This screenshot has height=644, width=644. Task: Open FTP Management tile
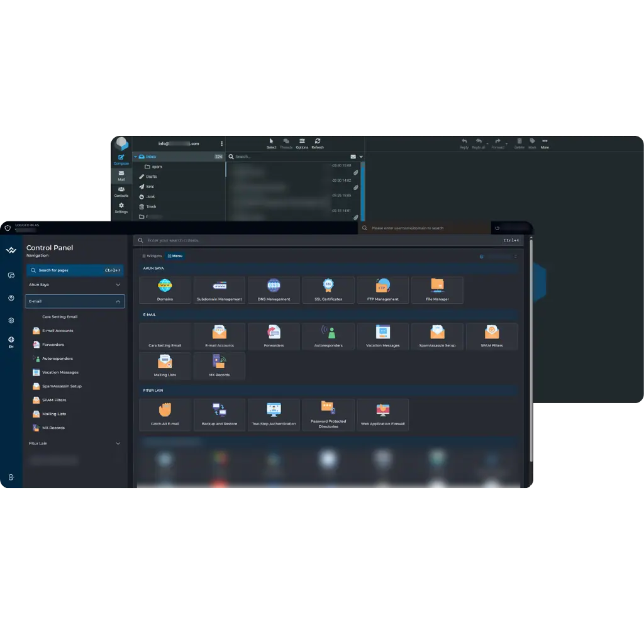(383, 290)
